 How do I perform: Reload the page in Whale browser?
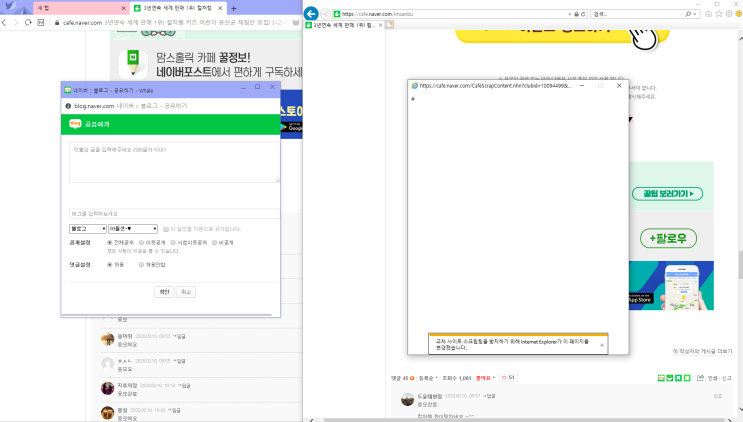point(28,22)
